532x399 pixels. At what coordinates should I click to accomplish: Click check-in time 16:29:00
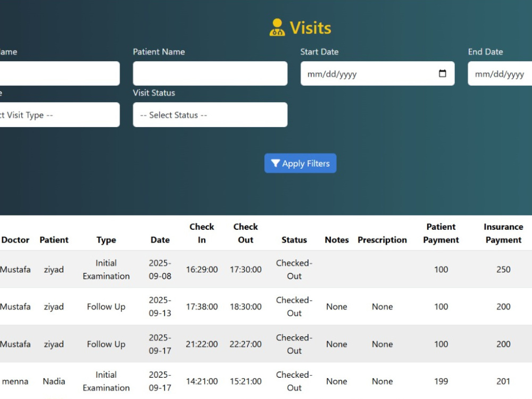pyautogui.click(x=202, y=269)
